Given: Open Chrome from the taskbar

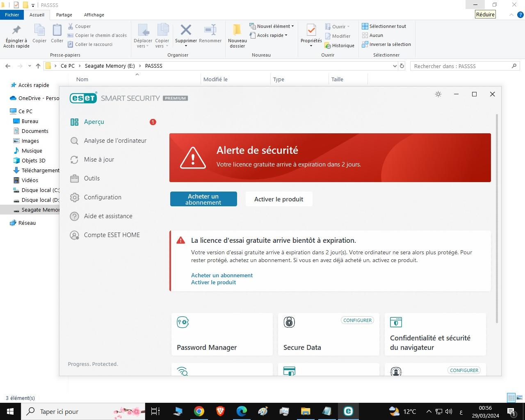Looking at the screenshot, I should click(199, 411).
